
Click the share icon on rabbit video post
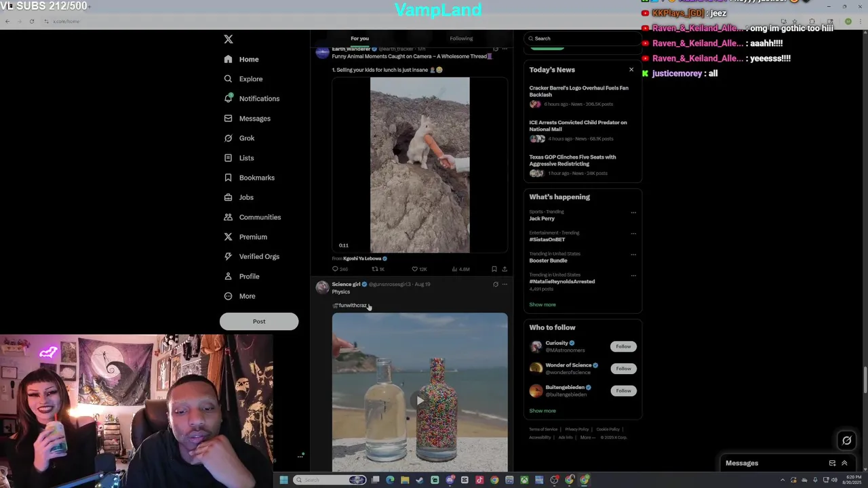click(505, 269)
